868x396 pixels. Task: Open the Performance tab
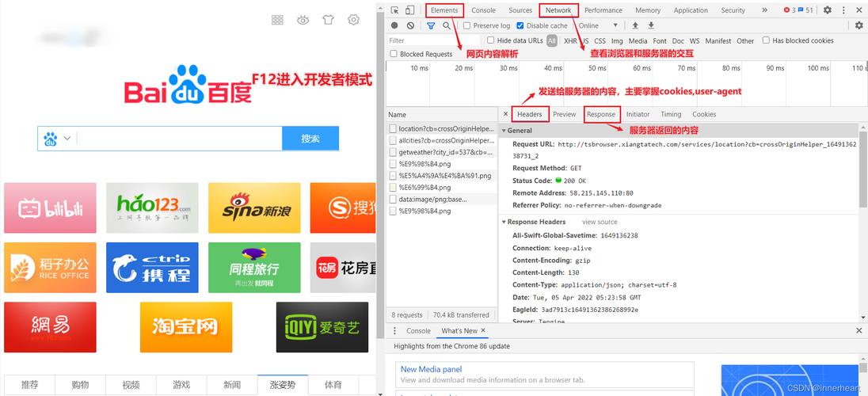tap(603, 10)
